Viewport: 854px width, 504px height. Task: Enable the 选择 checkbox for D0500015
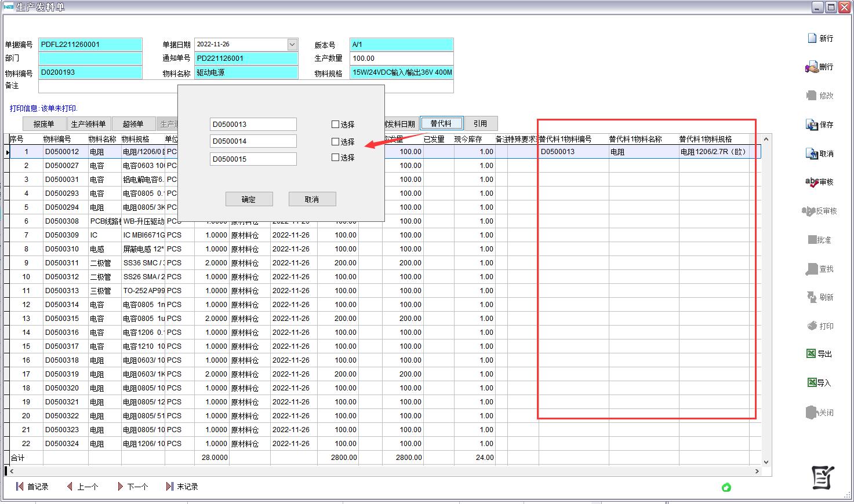tap(335, 158)
